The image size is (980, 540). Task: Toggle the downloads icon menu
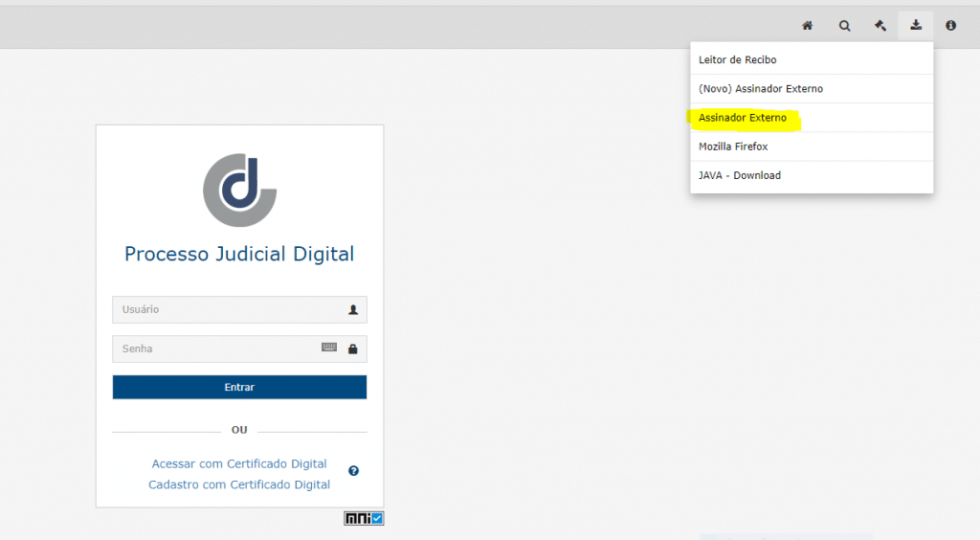[916, 26]
